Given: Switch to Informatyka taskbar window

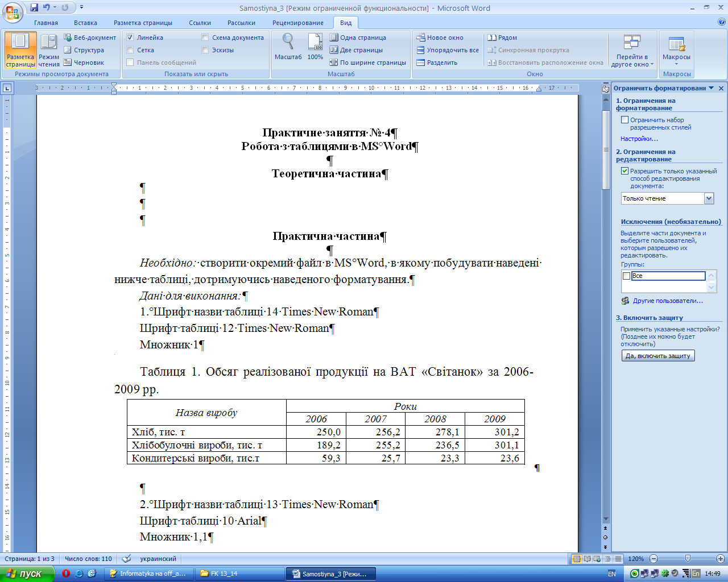Looking at the screenshot, I should point(150,573).
